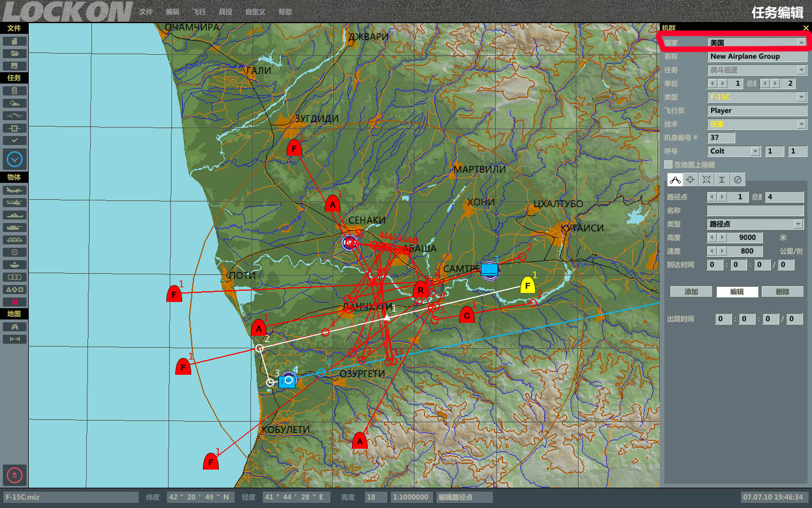This screenshot has height=508, width=812.
Task: Open the 帮助 menu
Action: tap(285, 12)
